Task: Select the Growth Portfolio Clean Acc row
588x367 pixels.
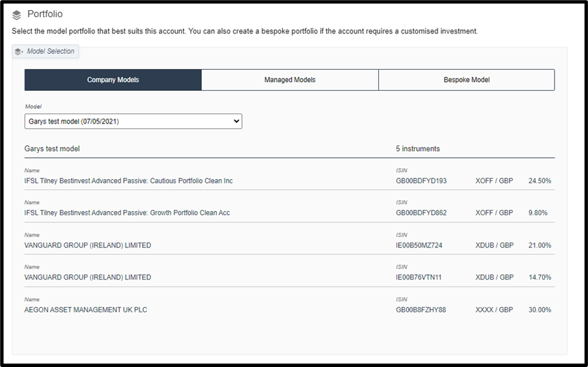Action: pyautogui.click(x=126, y=213)
